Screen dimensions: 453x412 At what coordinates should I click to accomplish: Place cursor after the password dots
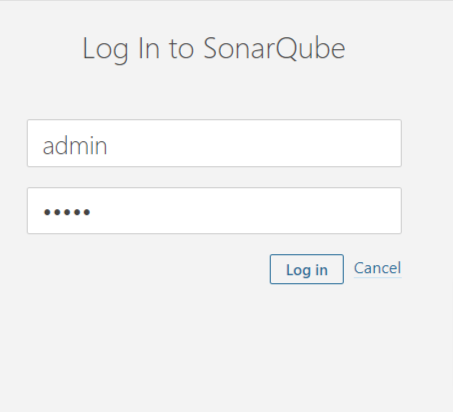pos(91,212)
